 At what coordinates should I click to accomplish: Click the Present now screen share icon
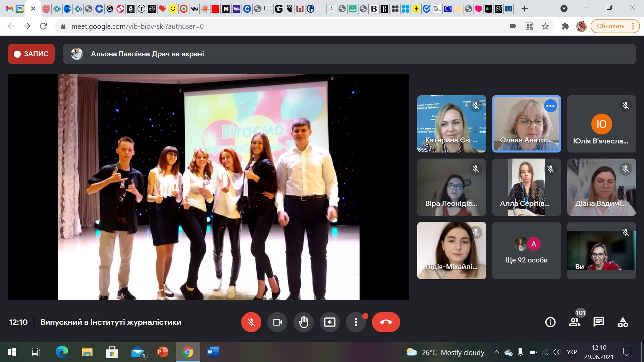pyautogui.click(x=330, y=322)
